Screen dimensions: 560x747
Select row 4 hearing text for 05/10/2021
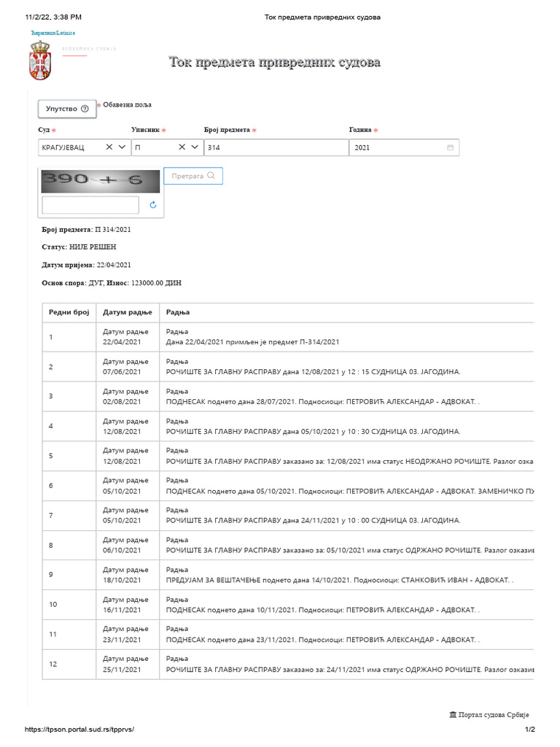point(313,432)
